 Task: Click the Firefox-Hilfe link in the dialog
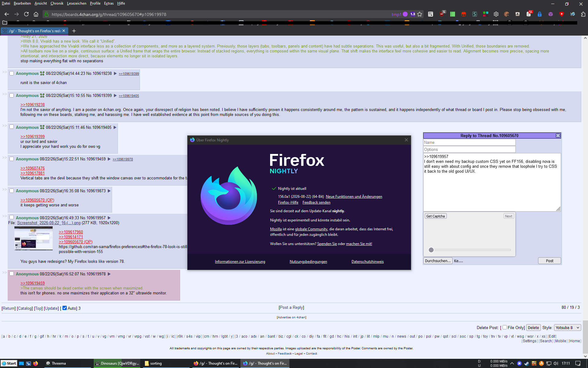coord(288,202)
